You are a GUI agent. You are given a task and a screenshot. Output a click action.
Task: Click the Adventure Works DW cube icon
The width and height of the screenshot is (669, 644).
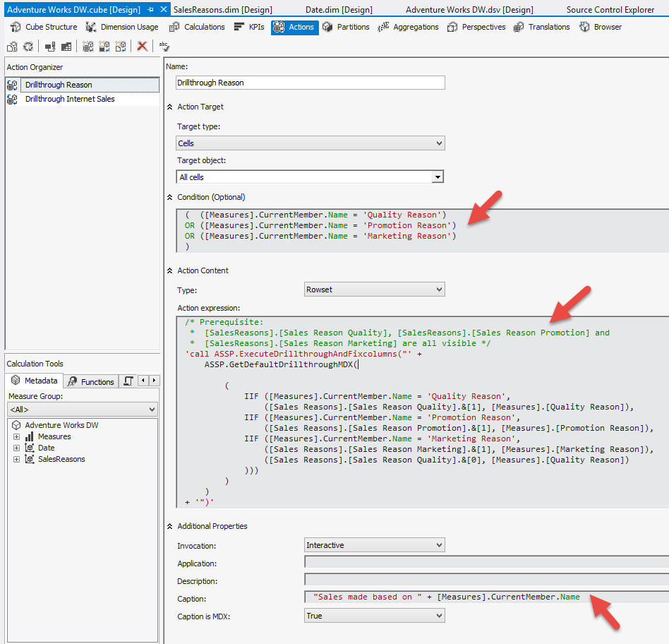point(16,425)
